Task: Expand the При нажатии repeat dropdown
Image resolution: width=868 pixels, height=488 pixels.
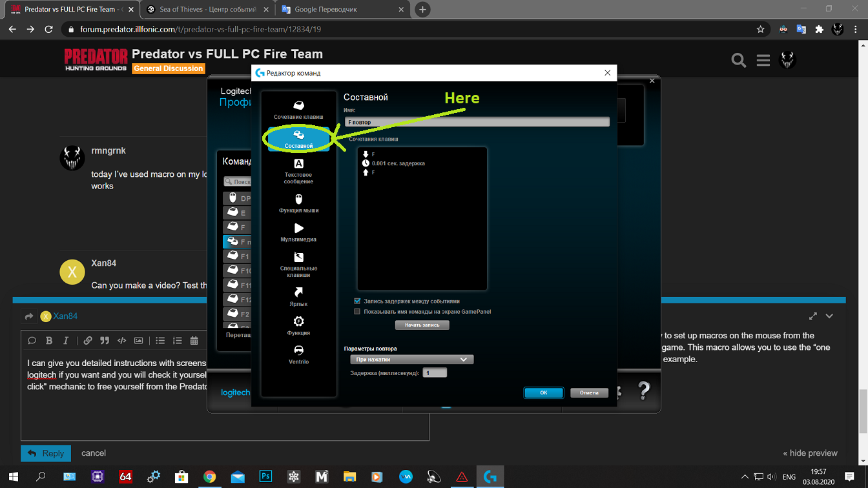Action: click(411, 360)
